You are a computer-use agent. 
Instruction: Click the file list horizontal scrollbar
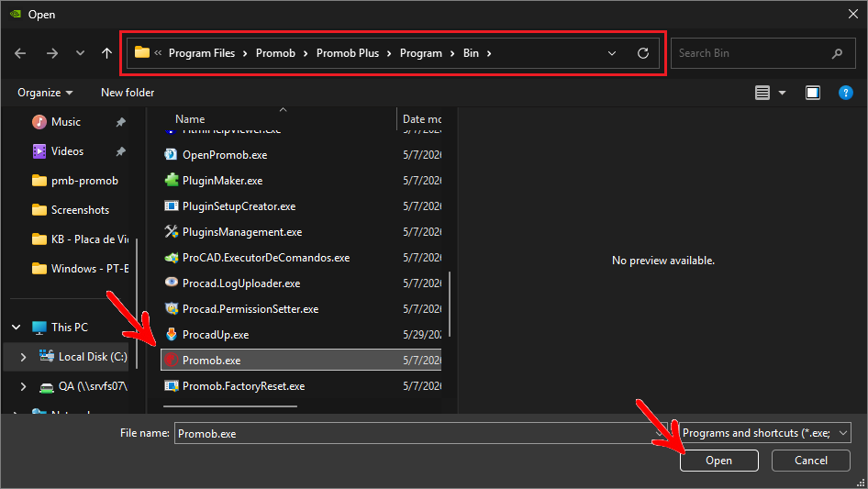tap(230, 406)
